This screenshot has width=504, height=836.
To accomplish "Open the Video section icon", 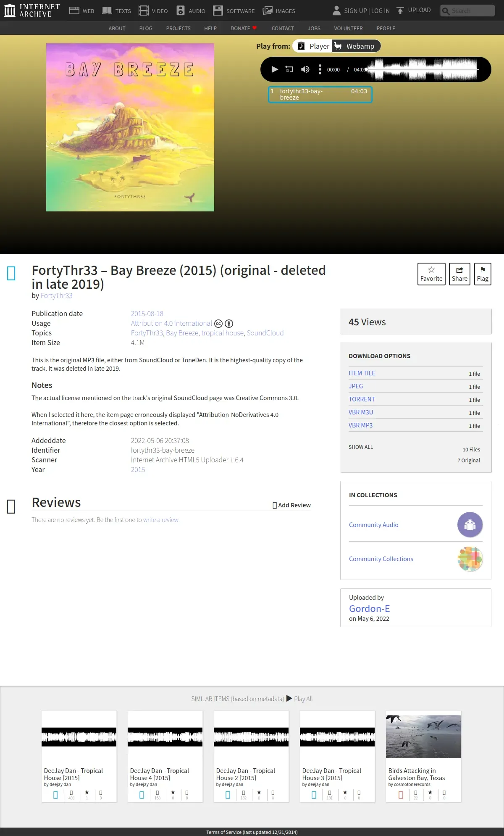I will (144, 11).
